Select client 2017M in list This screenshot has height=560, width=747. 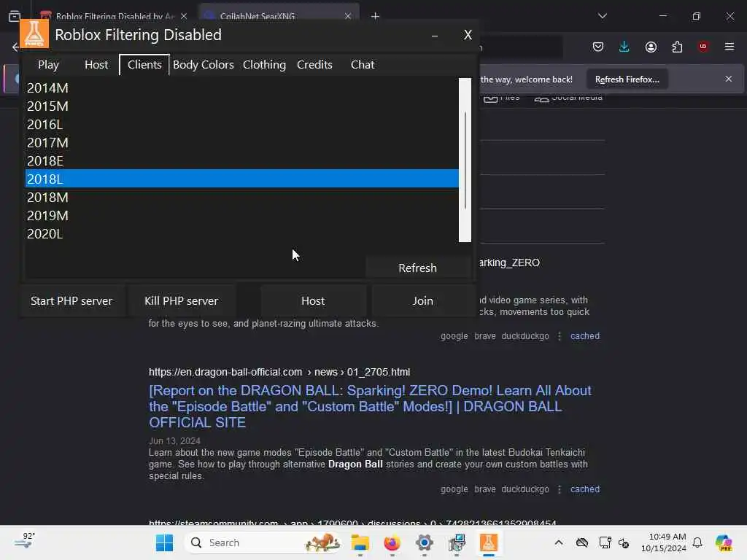pos(241,142)
